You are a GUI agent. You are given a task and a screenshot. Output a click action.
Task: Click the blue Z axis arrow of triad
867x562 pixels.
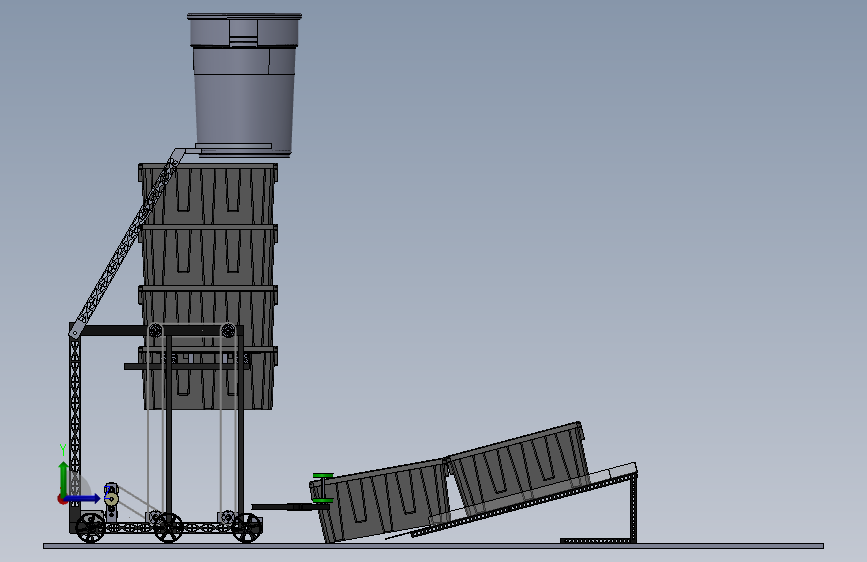83,499
